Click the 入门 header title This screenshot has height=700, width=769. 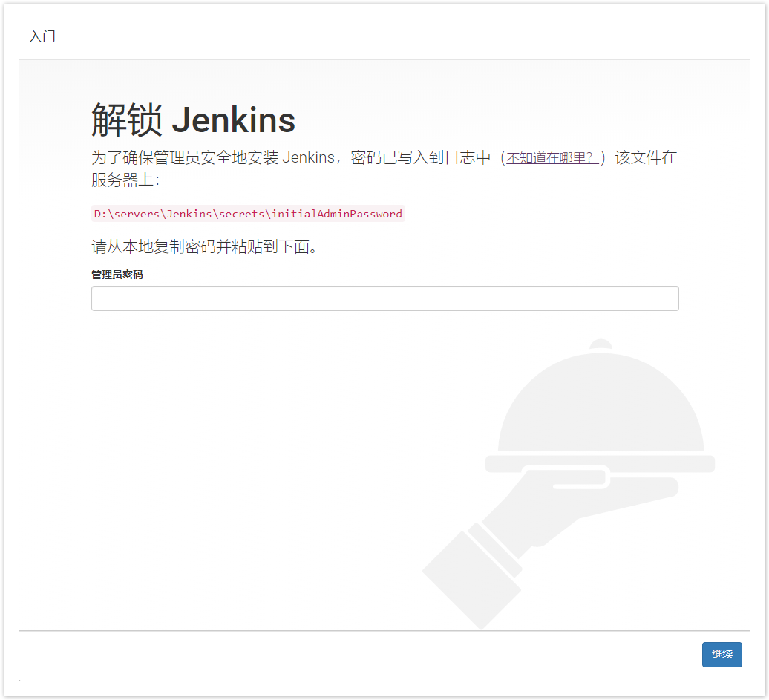pyautogui.click(x=42, y=36)
